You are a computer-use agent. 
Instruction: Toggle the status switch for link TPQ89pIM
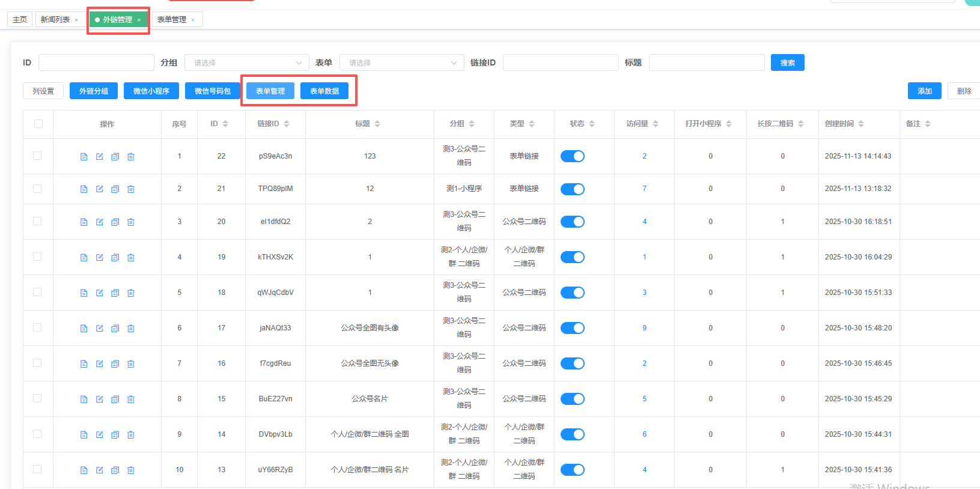click(572, 189)
